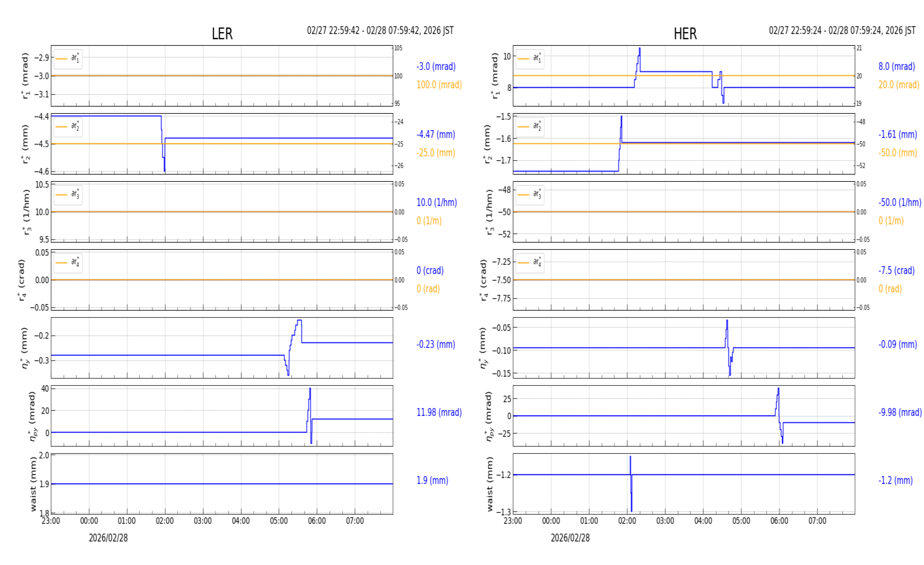Click the ∂r1* legend in the HER plot
Screen dimensions: 924x565
(x=530, y=59)
